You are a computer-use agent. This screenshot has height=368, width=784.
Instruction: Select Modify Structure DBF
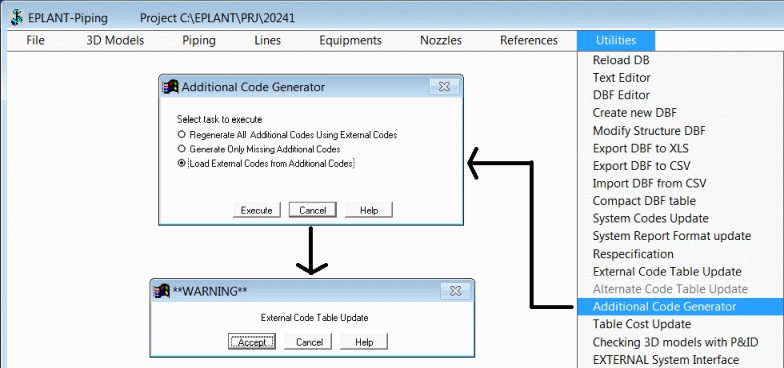tap(649, 131)
